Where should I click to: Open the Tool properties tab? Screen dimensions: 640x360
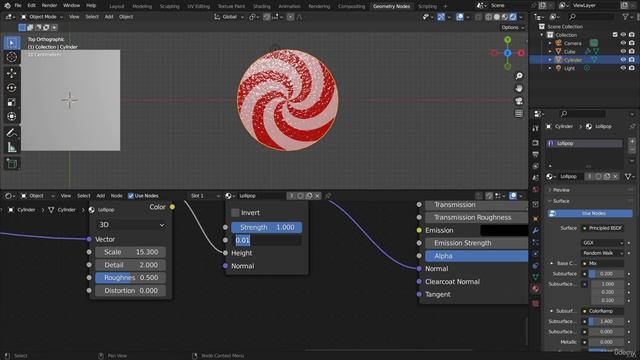(536, 128)
